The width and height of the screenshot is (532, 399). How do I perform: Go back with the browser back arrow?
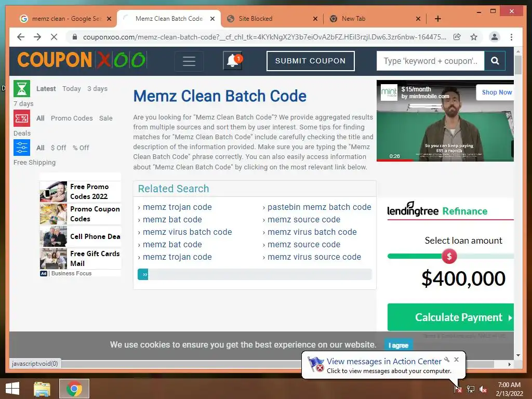click(x=21, y=37)
